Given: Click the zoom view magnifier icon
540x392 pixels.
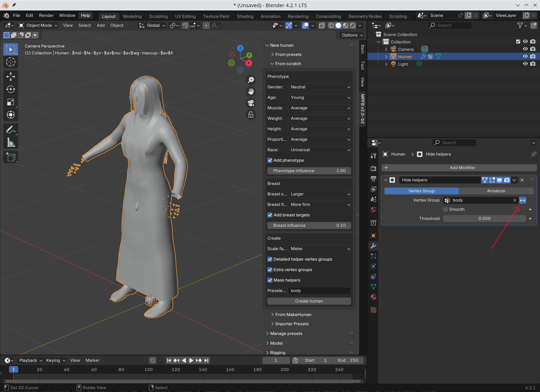Looking at the screenshot, I should [x=251, y=80].
